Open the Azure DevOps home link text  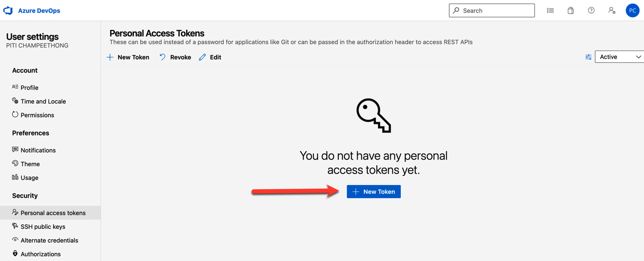(39, 10)
